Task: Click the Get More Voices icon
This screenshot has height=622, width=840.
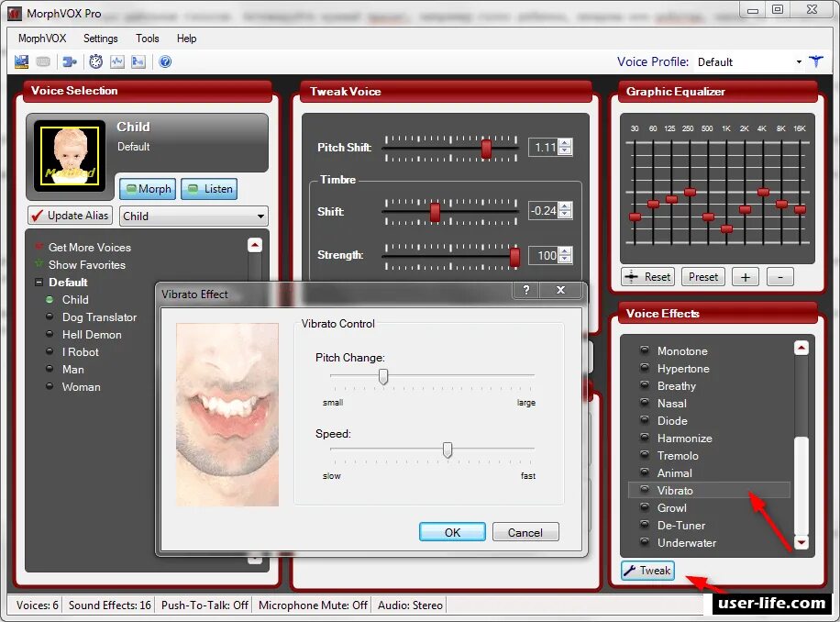Action: pos(39,247)
